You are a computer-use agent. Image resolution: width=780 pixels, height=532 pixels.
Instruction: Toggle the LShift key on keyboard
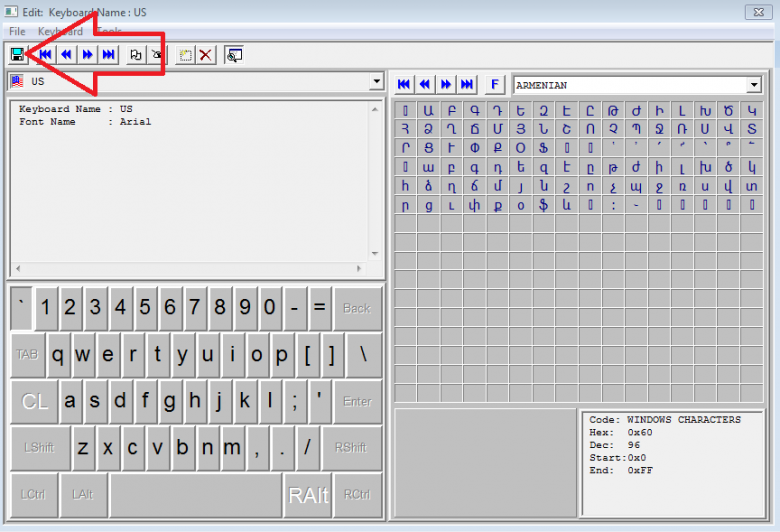[x=39, y=448]
